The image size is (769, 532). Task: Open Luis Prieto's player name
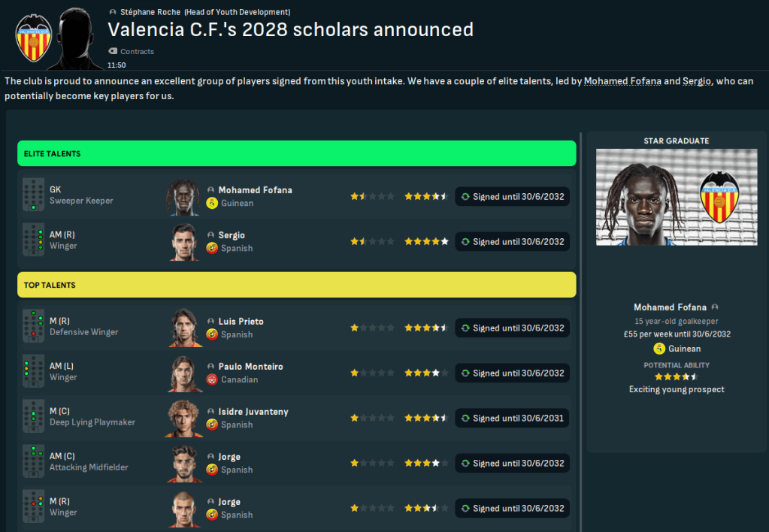pyautogui.click(x=241, y=322)
